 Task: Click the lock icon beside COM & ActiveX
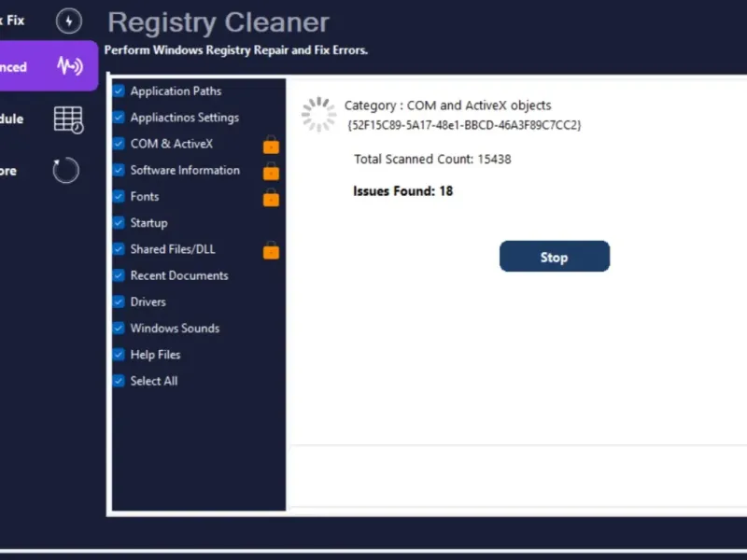[x=271, y=145]
